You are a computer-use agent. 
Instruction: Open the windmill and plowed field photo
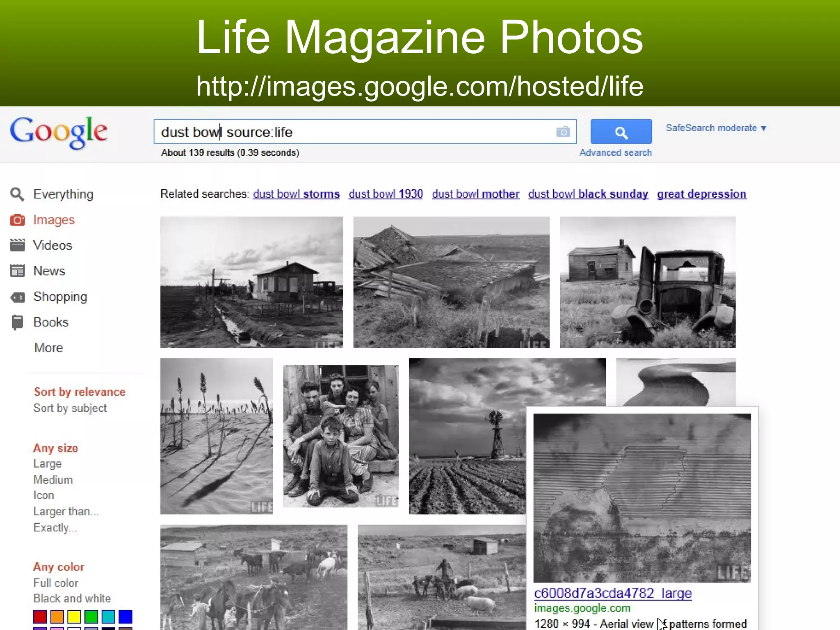point(468,436)
